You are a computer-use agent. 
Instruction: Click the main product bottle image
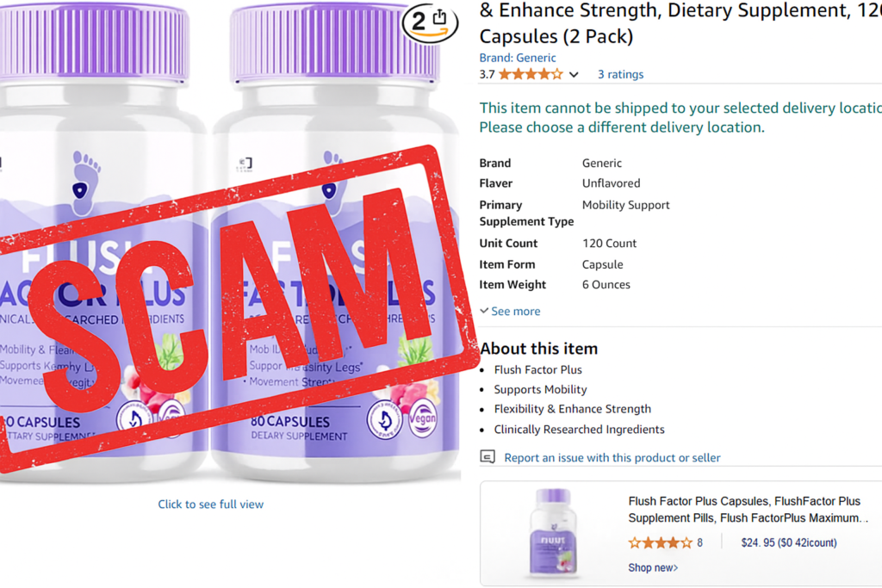coord(229,242)
